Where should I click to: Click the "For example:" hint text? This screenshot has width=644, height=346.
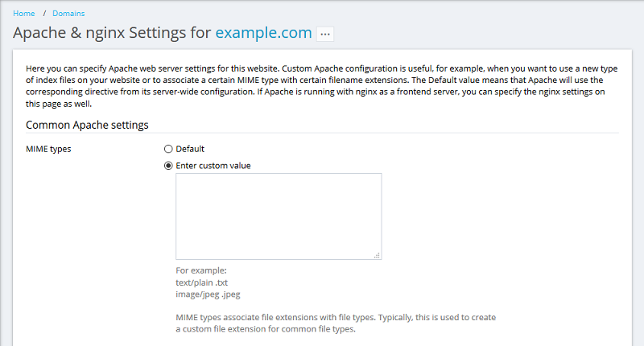pyautogui.click(x=201, y=271)
